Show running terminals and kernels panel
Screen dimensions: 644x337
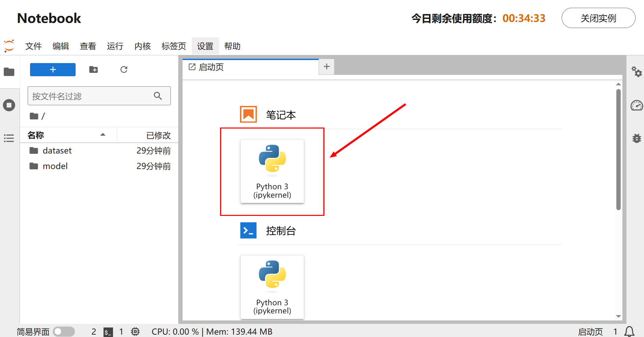coord(9,105)
